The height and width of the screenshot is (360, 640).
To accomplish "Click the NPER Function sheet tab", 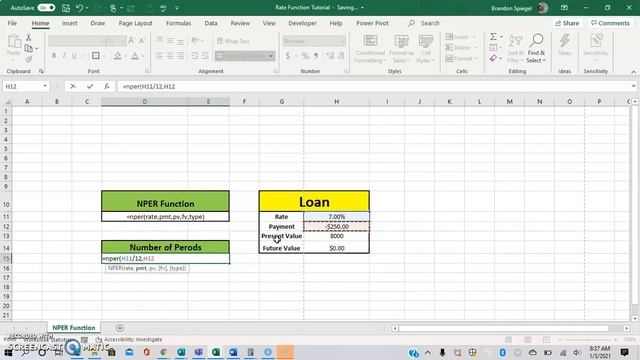I will point(73,327).
